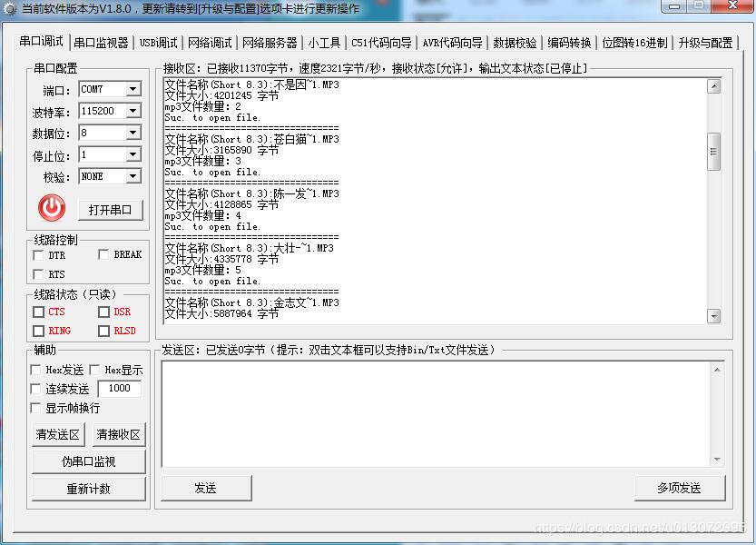The image size is (756, 545).
Task: Expand the 停止位 dropdown showing 1
Action: 133,154
